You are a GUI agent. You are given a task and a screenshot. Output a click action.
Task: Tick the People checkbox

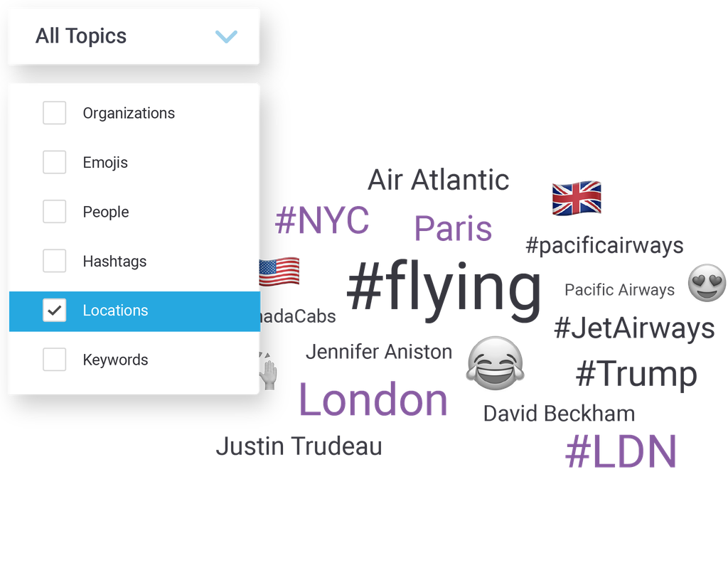tap(54, 211)
